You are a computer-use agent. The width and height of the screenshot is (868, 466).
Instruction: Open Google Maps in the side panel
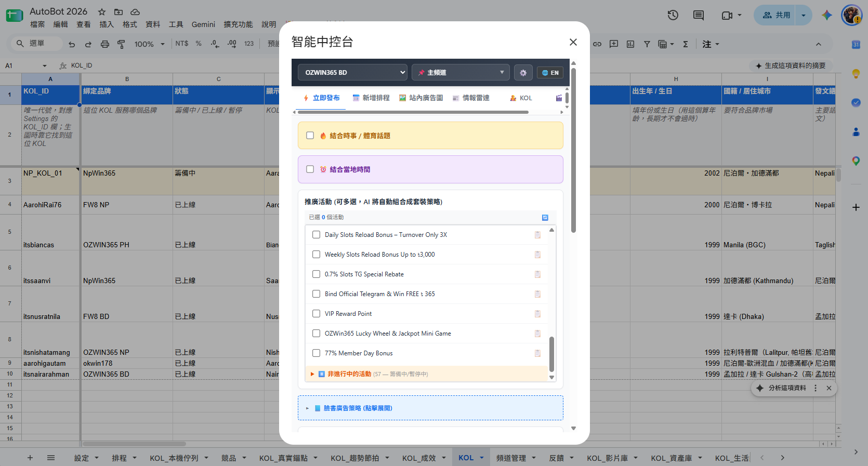click(x=856, y=161)
